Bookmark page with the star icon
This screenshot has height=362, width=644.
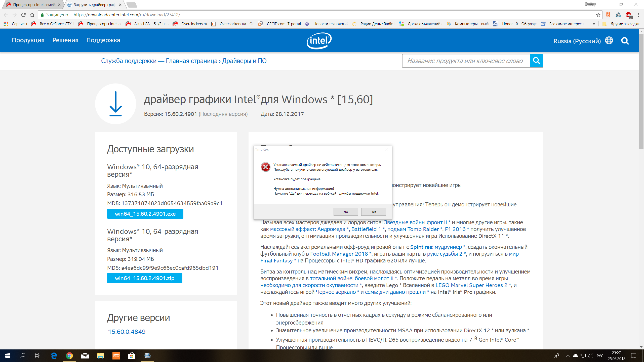598,15
